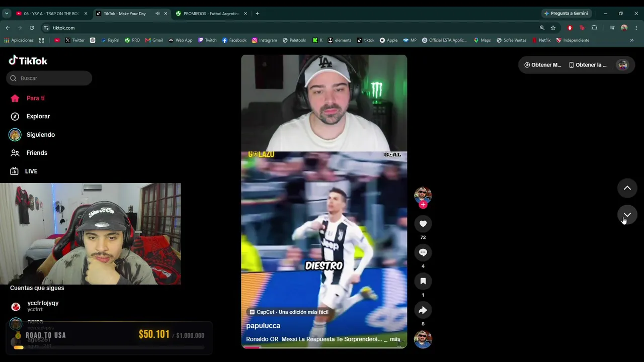Share the video using the arrow icon
The width and height of the screenshot is (644, 362).
[423, 310]
